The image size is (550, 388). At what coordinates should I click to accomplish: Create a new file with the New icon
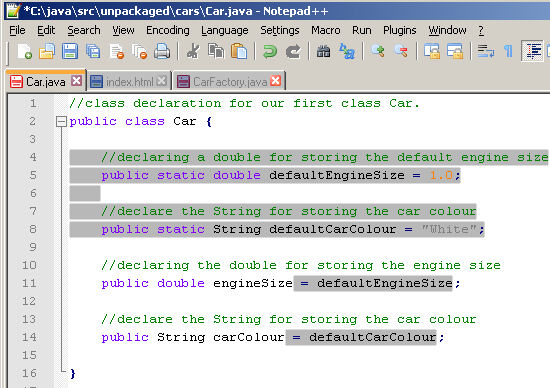pyautogui.click(x=25, y=52)
